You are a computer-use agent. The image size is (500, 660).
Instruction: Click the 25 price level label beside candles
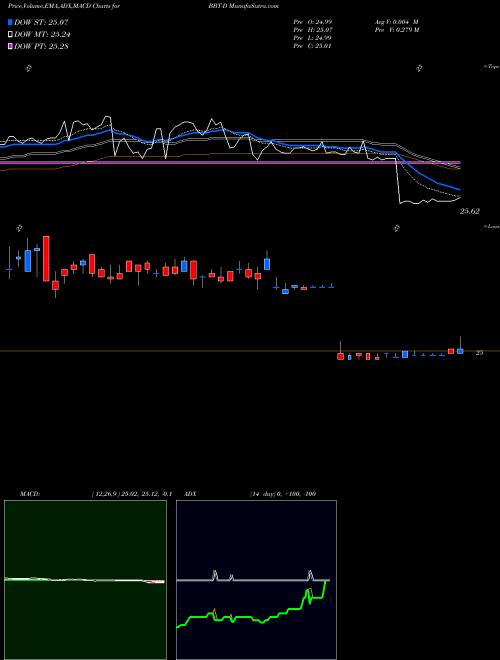pos(479,353)
